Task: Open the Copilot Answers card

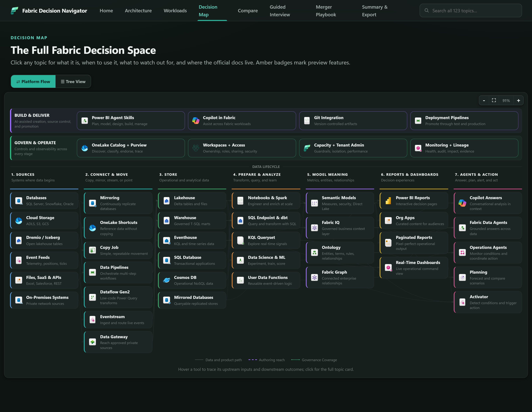Action: pos(488,203)
